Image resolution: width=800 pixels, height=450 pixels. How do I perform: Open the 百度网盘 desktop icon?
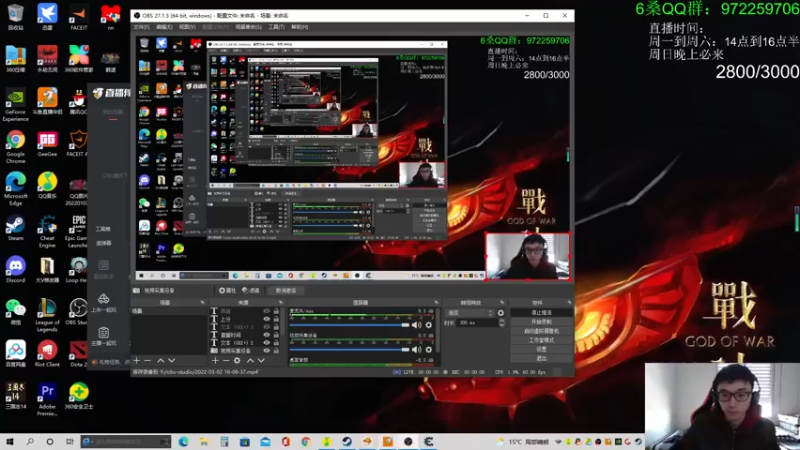tap(15, 354)
